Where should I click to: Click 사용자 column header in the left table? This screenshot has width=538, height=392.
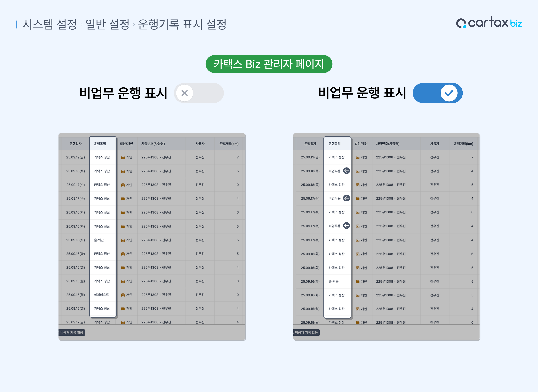click(x=200, y=144)
